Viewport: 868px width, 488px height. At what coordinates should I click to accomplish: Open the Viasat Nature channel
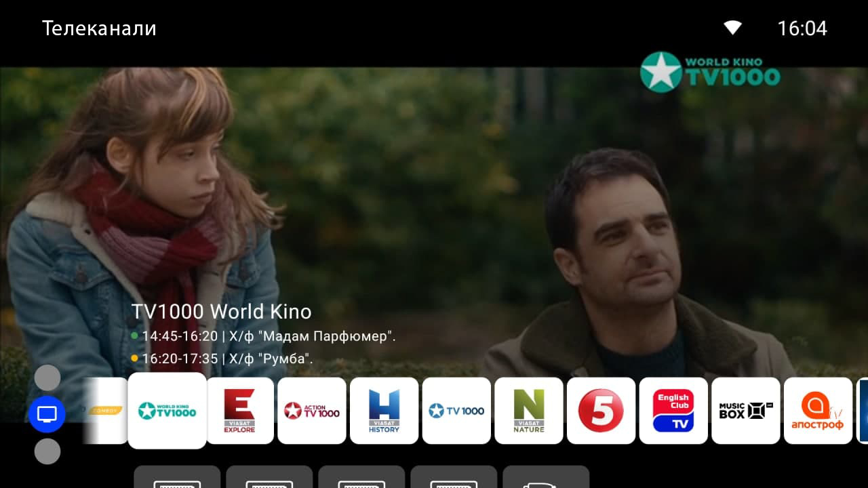(529, 411)
